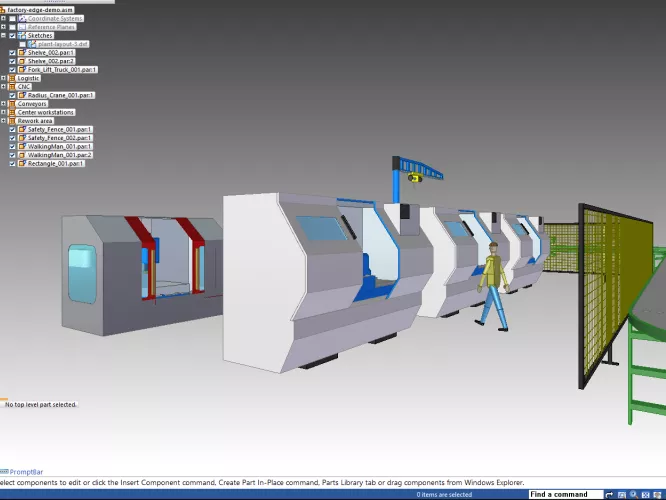Hide WalkingMan_001.par:1 via its checkbox

(x=12, y=147)
